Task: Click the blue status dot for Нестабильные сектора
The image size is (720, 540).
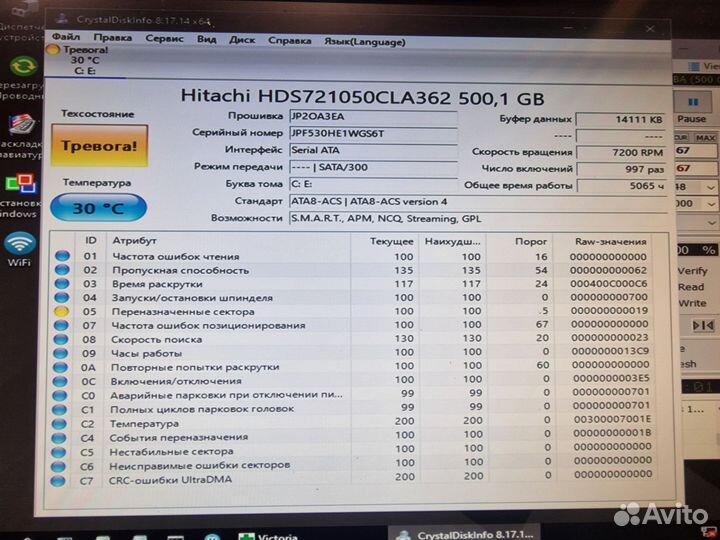Action: click(58, 452)
